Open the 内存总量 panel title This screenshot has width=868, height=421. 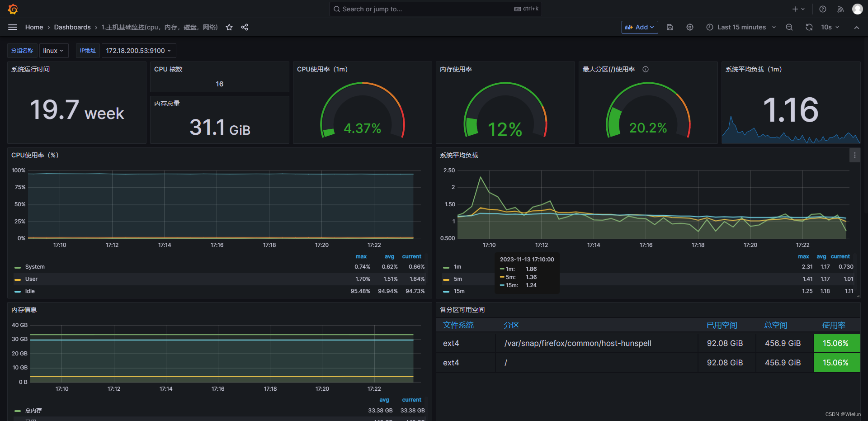167,104
